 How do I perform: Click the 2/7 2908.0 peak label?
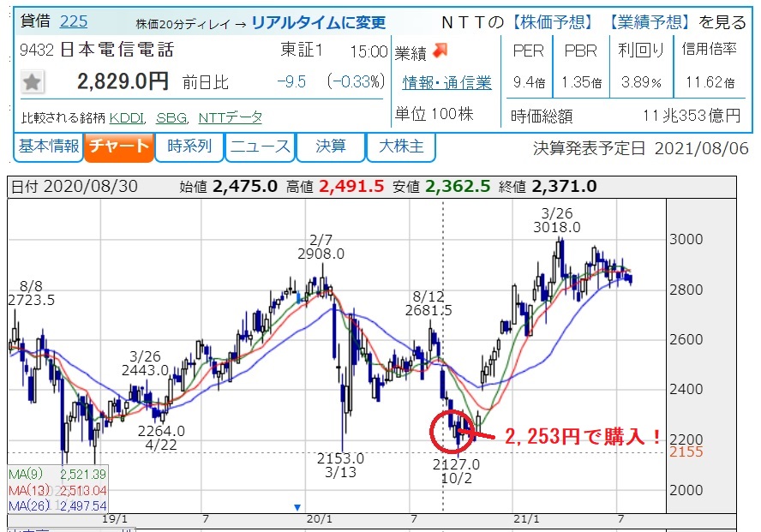coord(321,247)
